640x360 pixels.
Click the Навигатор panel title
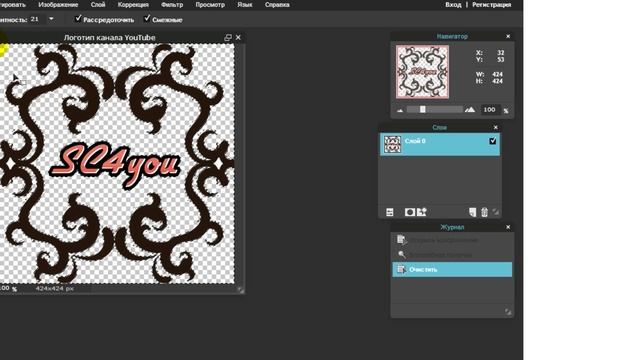tap(452, 36)
